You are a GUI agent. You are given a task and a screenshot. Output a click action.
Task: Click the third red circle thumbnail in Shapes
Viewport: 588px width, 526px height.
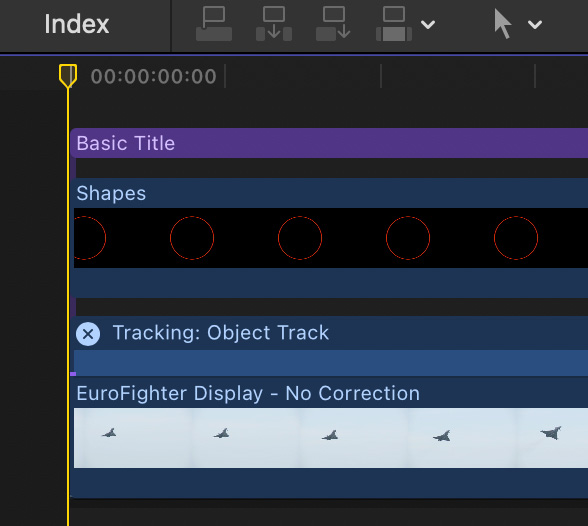click(x=300, y=238)
